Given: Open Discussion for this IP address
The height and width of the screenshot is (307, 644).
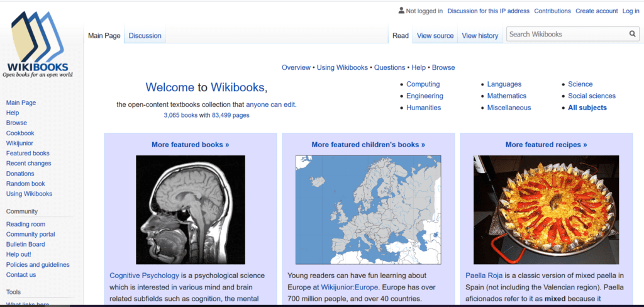Looking at the screenshot, I should click(x=488, y=11).
